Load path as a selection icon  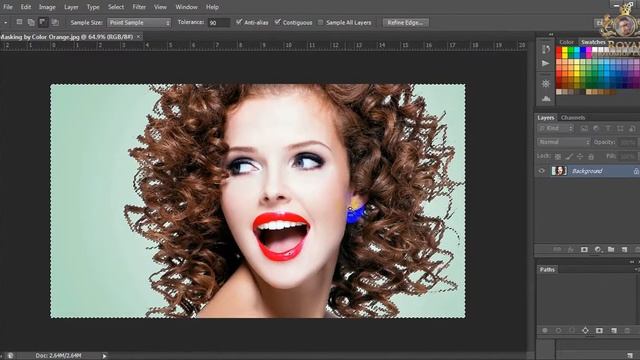pos(572,330)
